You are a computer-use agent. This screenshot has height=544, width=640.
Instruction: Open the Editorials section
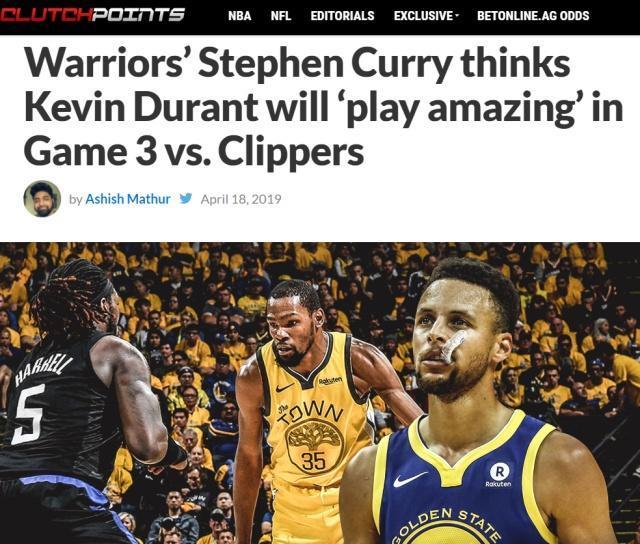(342, 16)
